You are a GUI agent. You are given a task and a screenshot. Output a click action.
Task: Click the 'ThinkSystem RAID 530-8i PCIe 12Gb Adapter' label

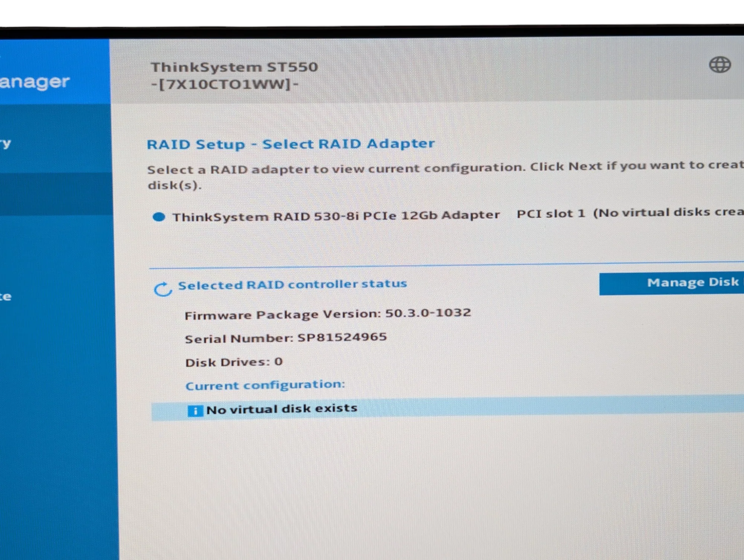tap(336, 216)
